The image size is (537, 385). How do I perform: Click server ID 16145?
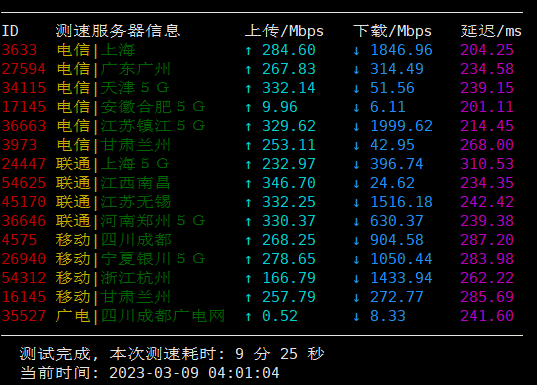(24, 297)
